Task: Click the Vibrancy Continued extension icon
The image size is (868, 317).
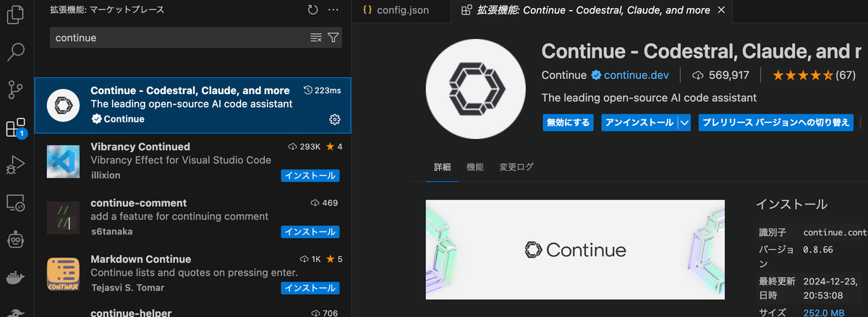Action: (x=63, y=161)
